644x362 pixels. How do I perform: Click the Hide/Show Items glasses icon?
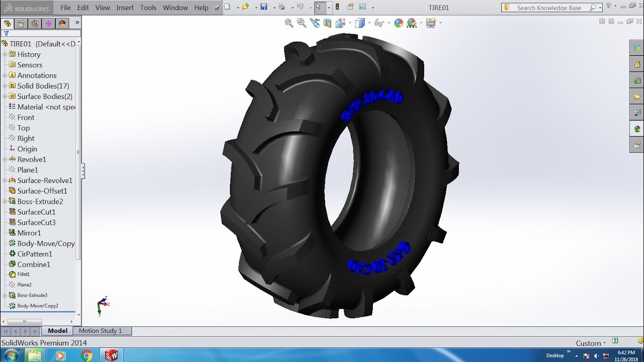[x=379, y=23]
